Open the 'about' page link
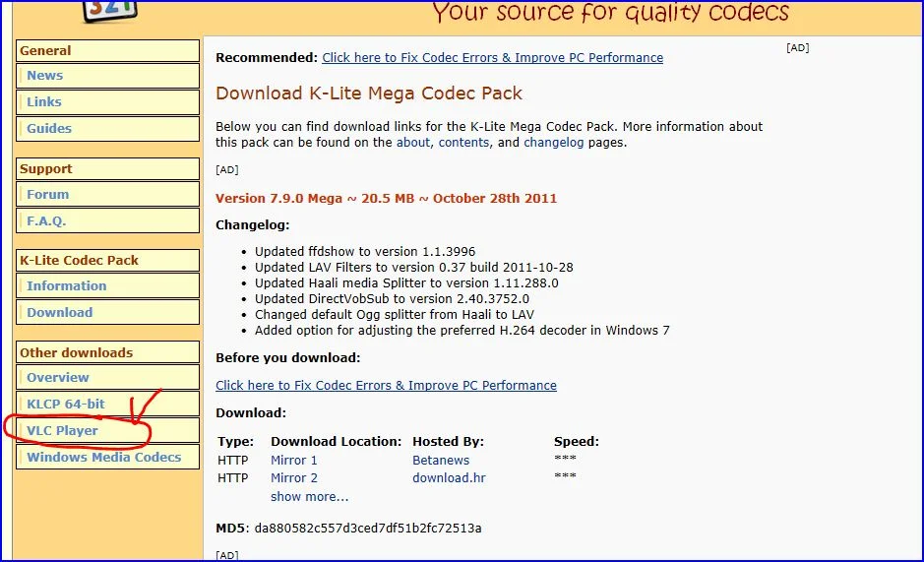 point(413,142)
